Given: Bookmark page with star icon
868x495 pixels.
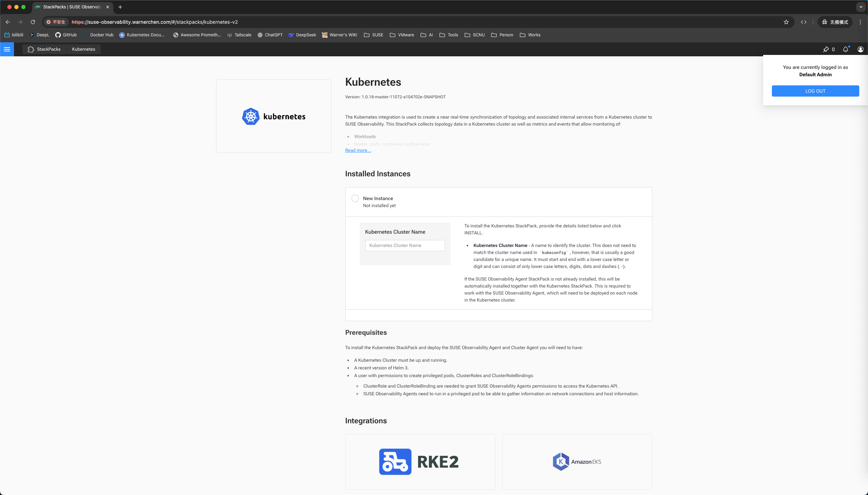Looking at the screenshot, I should pos(786,22).
